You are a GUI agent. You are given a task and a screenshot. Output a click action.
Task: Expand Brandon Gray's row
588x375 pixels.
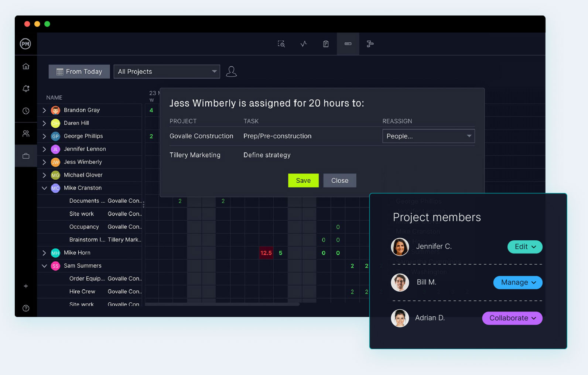click(44, 110)
